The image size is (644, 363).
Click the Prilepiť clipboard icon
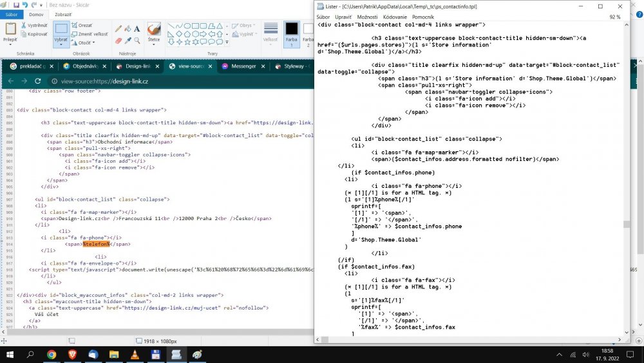pos(10,29)
